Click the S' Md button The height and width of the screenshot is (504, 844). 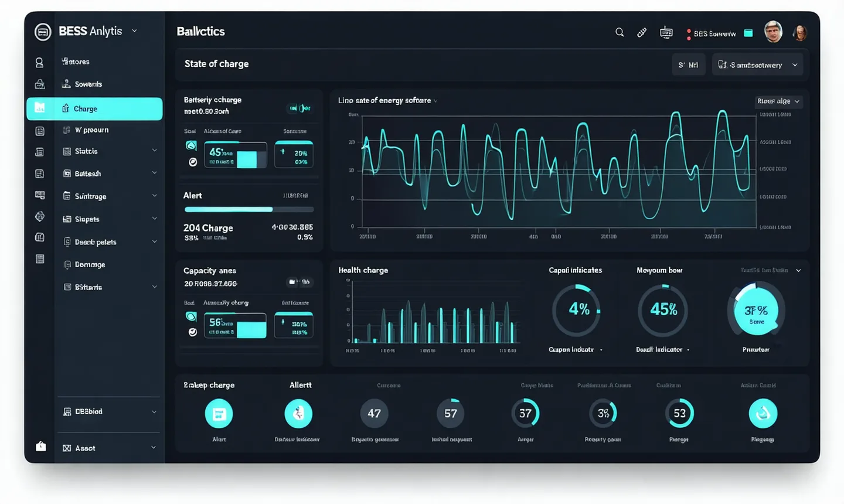(x=688, y=64)
